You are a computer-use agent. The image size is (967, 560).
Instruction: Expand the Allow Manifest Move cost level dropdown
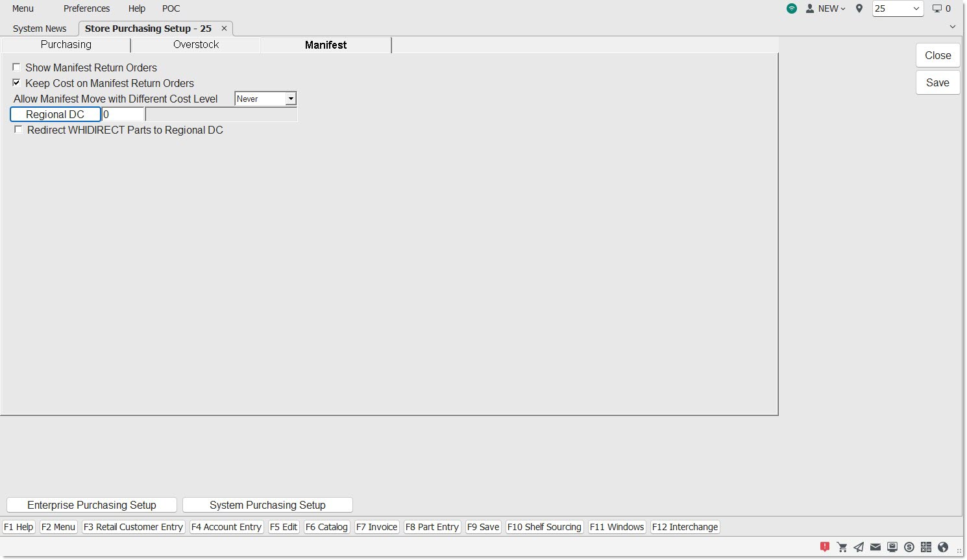click(291, 99)
